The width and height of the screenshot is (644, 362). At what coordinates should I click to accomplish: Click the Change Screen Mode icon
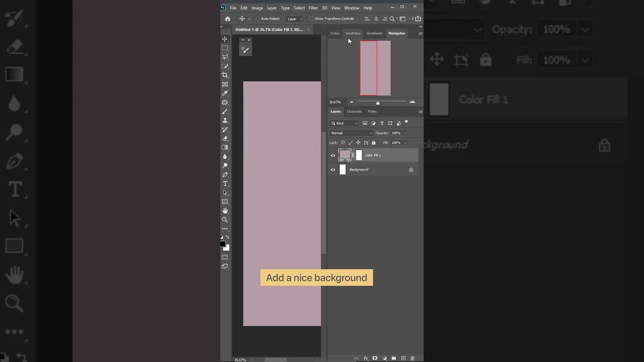pyautogui.click(x=225, y=266)
